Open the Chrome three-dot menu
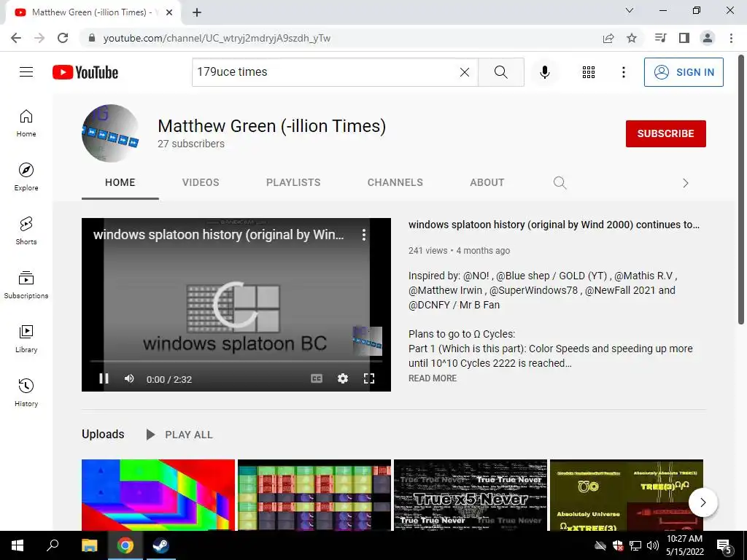 click(x=731, y=38)
